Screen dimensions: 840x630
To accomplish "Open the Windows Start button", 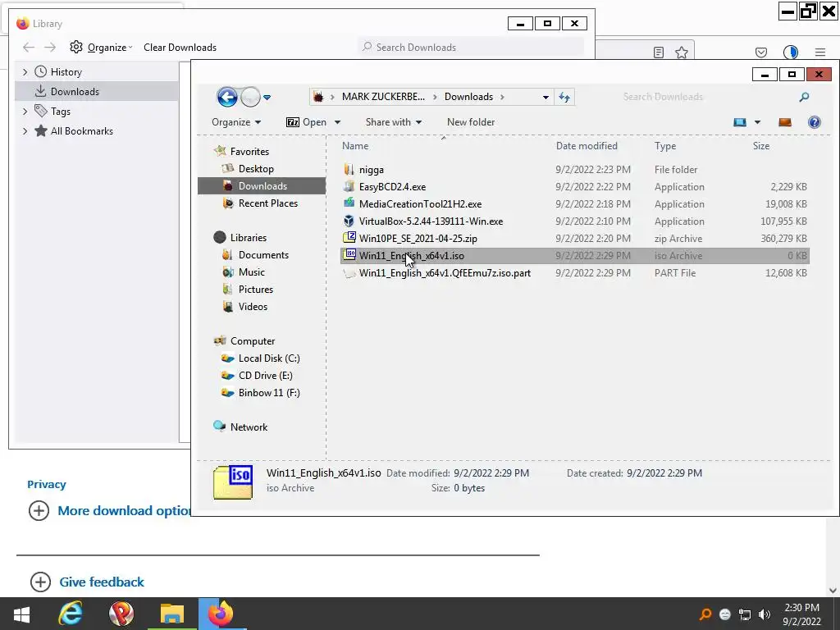I will 21,614.
